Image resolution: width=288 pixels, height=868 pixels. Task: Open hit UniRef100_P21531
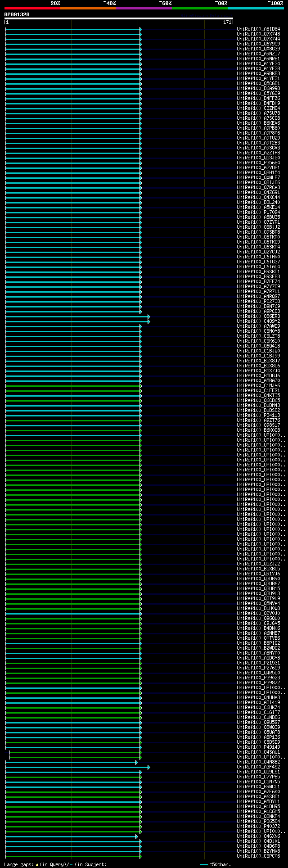pos(258,663)
